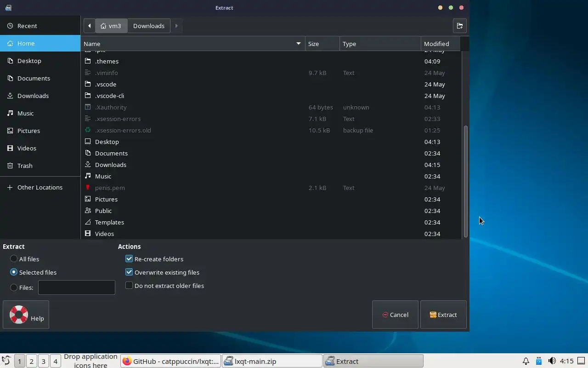Viewport: 588px width, 368px height.
Task: Click the Cancel button
Action: [395, 315]
